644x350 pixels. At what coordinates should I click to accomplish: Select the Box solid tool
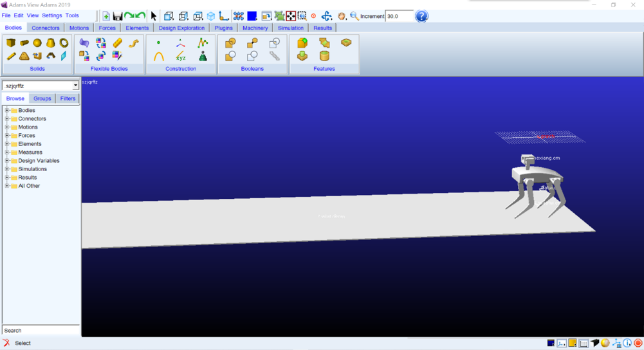point(11,43)
